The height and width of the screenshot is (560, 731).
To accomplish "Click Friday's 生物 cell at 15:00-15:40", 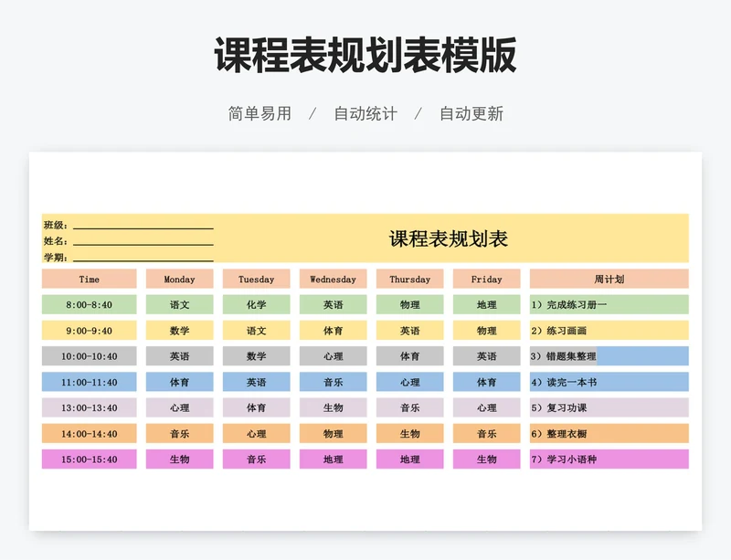I will pos(486,460).
